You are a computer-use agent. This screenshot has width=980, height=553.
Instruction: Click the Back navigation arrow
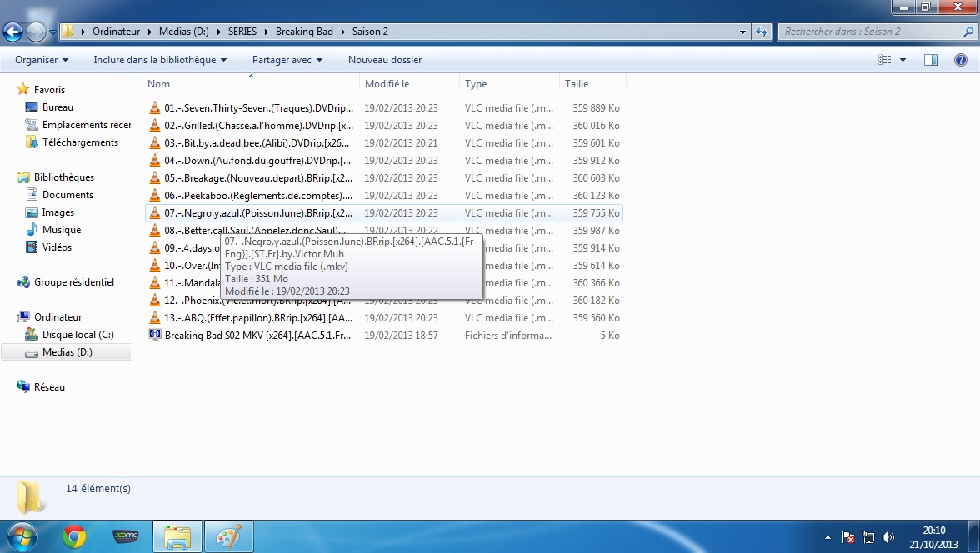tap(12, 32)
